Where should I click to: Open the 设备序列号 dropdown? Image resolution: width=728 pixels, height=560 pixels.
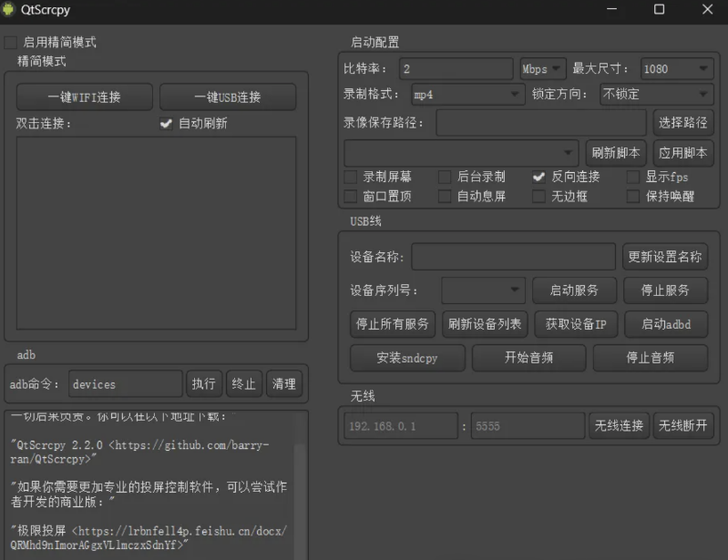coord(483,290)
